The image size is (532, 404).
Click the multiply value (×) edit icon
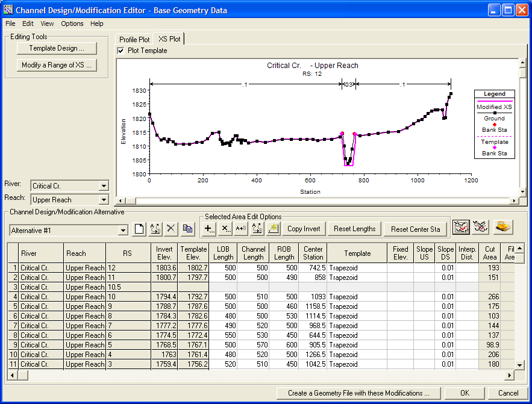225,229
